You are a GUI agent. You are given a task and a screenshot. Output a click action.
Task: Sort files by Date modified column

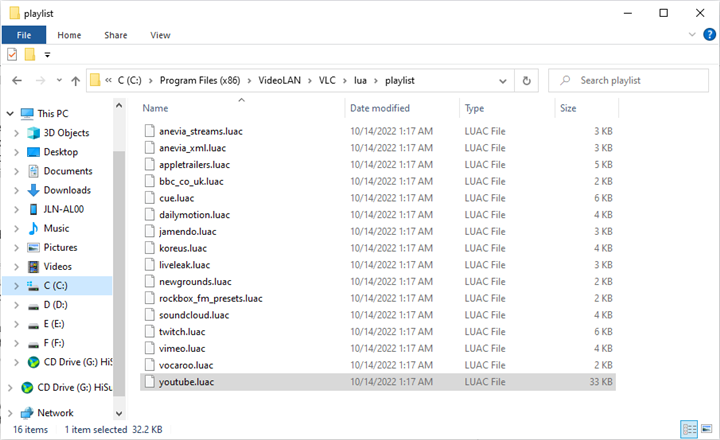point(380,108)
